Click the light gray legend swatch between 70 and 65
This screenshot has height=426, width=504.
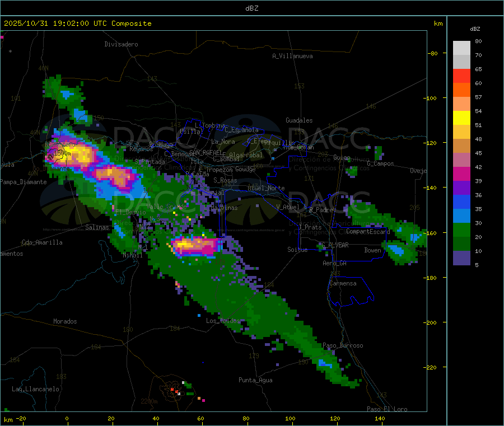click(461, 62)
